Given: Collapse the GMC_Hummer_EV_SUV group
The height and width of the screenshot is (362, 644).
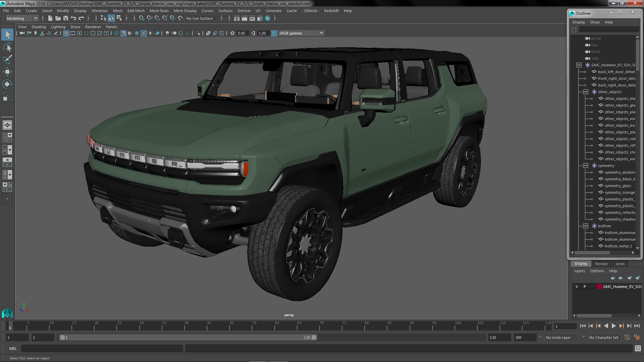Looking at the screenshot, I should coord(579,65).
